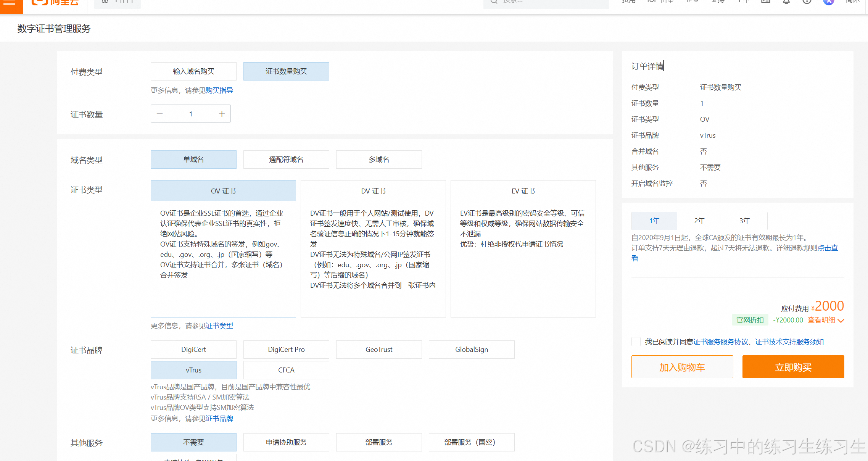Screen dimensions: 868x461
Task: Increase certificate quantity with plus icon
Action: [x=222, y=114]
